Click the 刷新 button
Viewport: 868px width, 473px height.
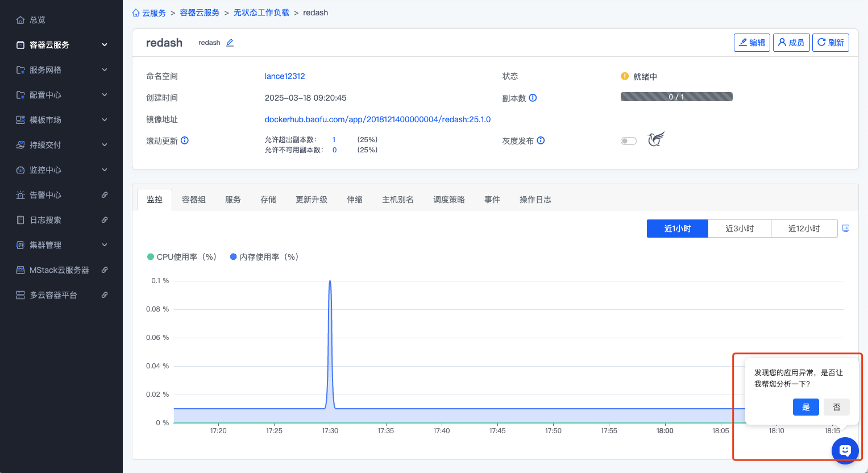point(830,43)
